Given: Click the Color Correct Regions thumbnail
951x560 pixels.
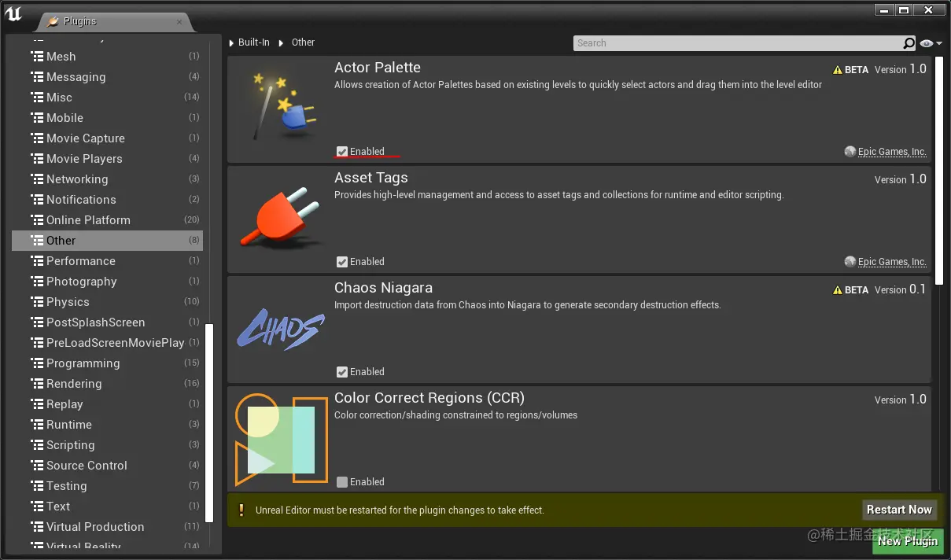Looking at the screenshot, I should click(x=280, y=439).
